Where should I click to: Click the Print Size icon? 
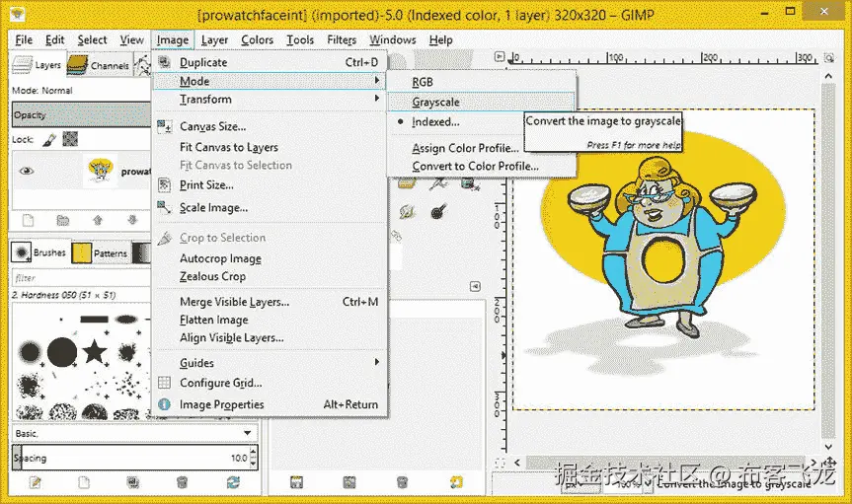[x=164, y=185]
